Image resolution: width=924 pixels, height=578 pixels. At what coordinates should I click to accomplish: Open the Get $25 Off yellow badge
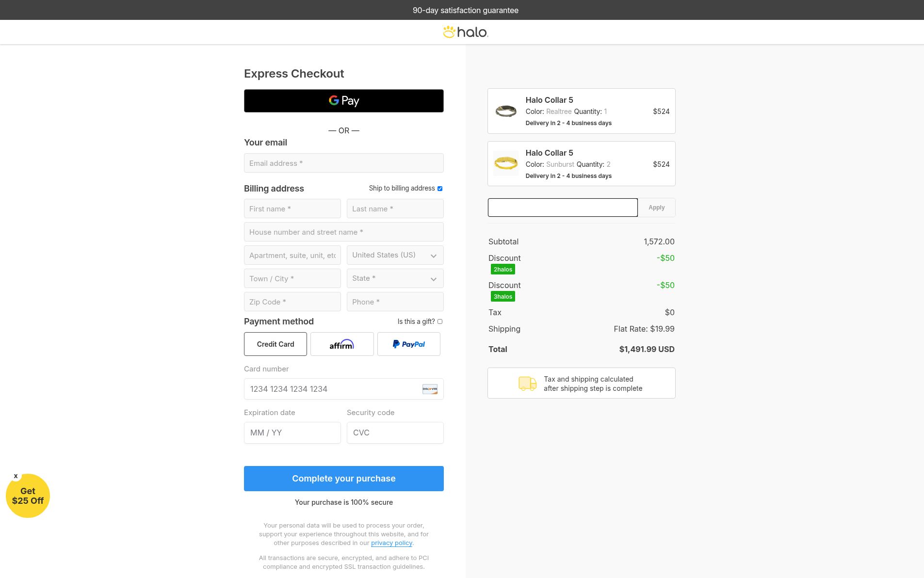click(28, 497)
